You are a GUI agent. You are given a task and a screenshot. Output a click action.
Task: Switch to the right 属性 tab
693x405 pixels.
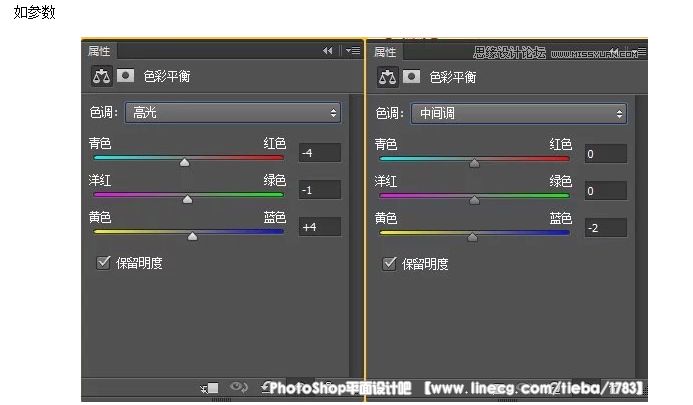[x=385, y=52]
